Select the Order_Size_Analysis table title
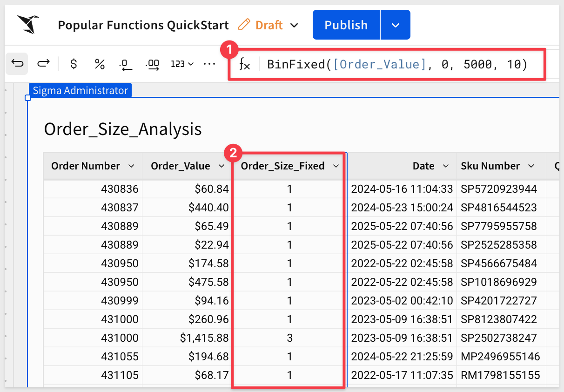Screen dimensions: 564x392 [x=123, y=129]
